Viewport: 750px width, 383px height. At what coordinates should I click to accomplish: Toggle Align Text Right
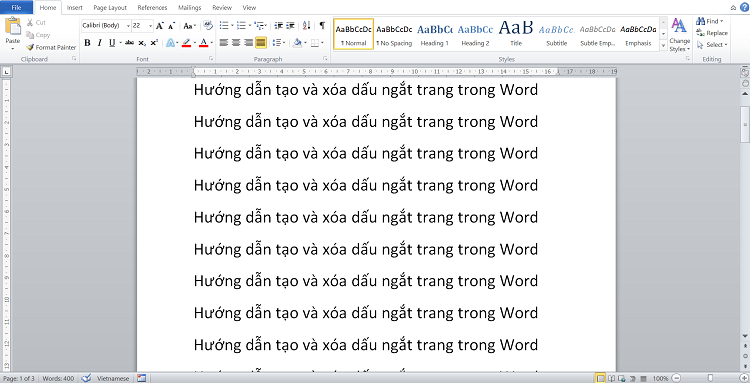coord(248,43)
